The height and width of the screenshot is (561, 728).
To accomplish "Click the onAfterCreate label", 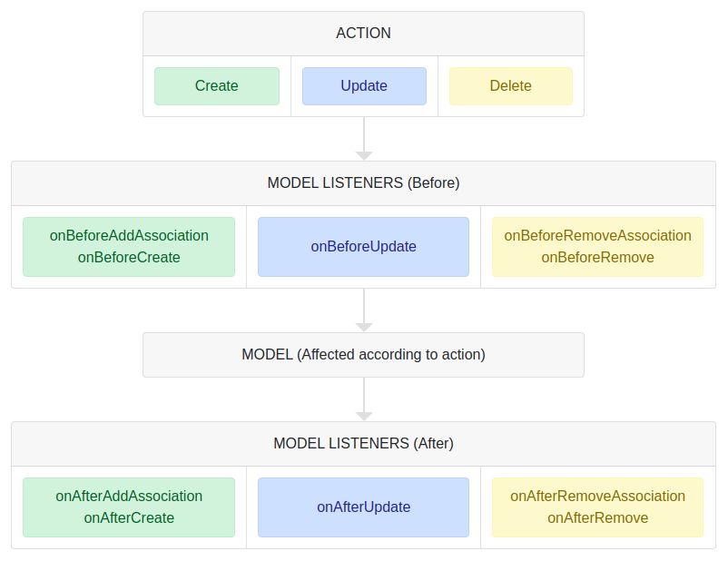I will [129, 517].
